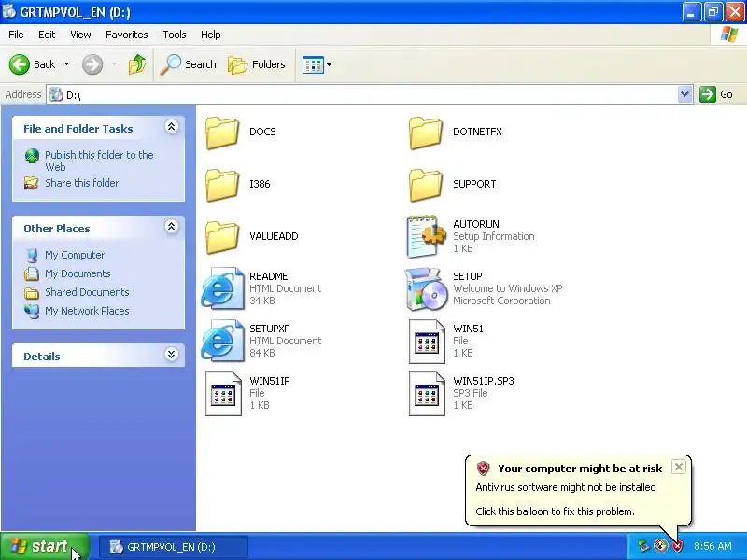Collapse the Other Places panel
Screen dimensions: 747x560
172,227
